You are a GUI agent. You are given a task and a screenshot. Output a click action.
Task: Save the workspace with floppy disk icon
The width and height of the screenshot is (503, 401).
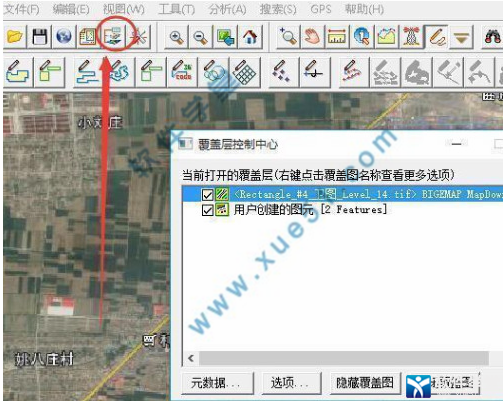[x=40, y=36]
